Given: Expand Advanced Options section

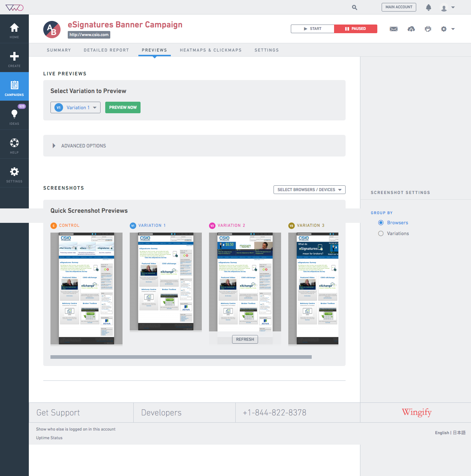Looking at the screenshot, I should pyautogui.click(x=194, y=146).
